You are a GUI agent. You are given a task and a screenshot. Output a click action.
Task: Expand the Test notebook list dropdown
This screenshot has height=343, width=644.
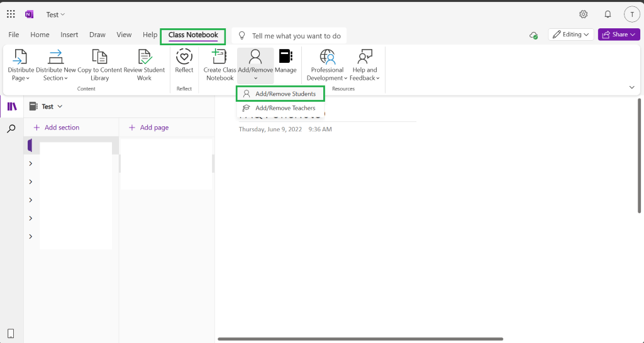[46, 107]
